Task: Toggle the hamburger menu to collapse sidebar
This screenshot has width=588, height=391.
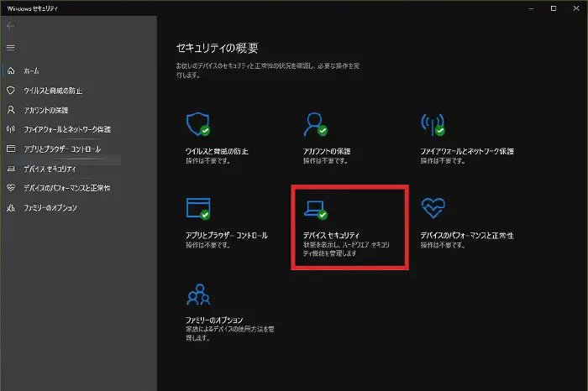Action: [x=11, y=48]
